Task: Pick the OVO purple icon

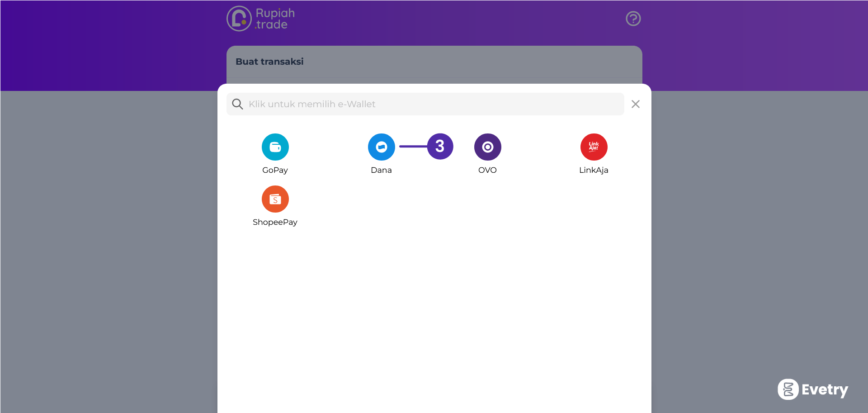Action: [x=487, y=147]
